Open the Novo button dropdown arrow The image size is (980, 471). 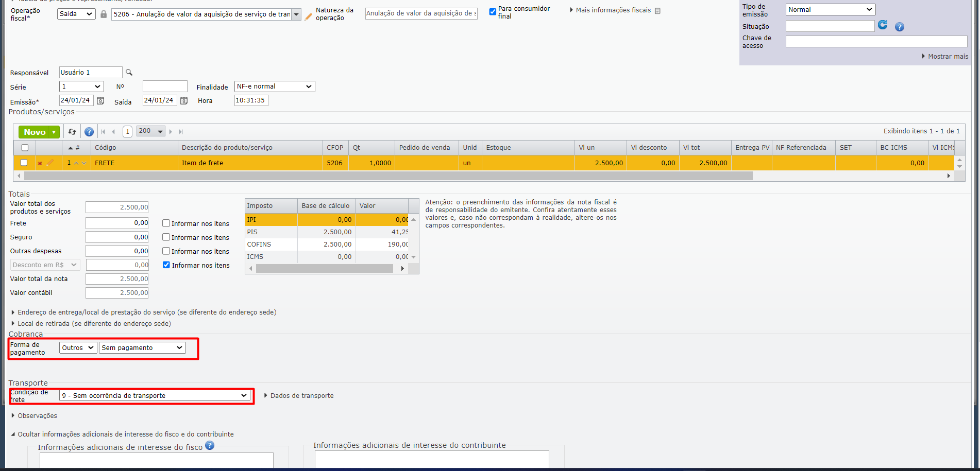tap(54, 132)
